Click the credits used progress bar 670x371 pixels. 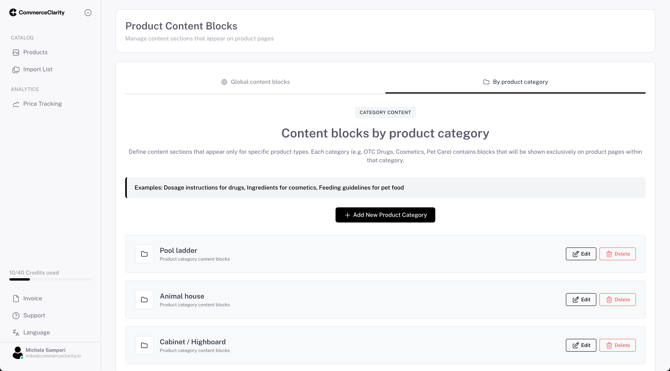50,280
